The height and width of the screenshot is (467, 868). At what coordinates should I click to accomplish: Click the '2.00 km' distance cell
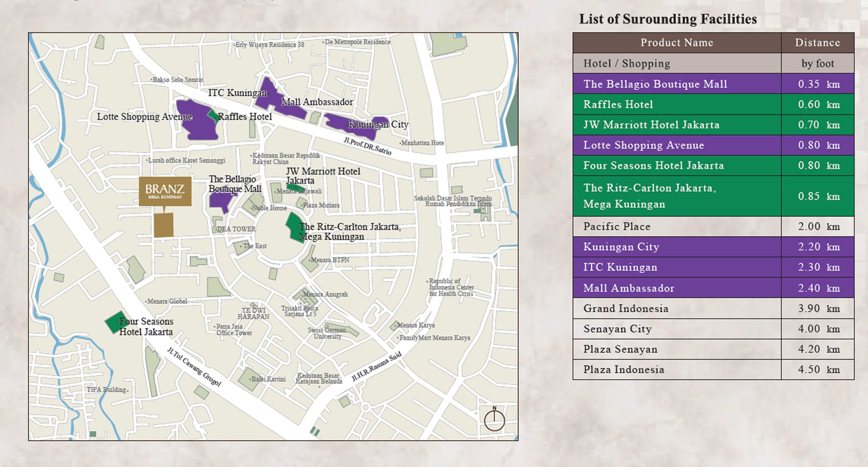(818, 226)
